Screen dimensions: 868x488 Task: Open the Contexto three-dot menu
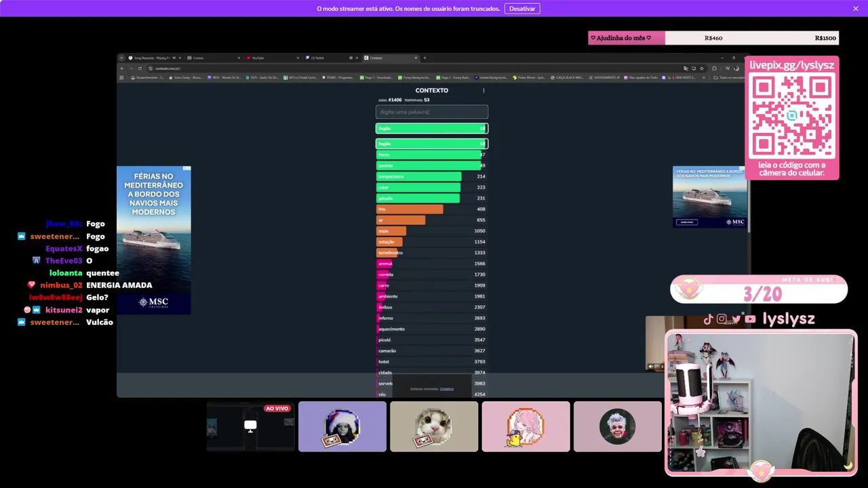pos(484,90)
